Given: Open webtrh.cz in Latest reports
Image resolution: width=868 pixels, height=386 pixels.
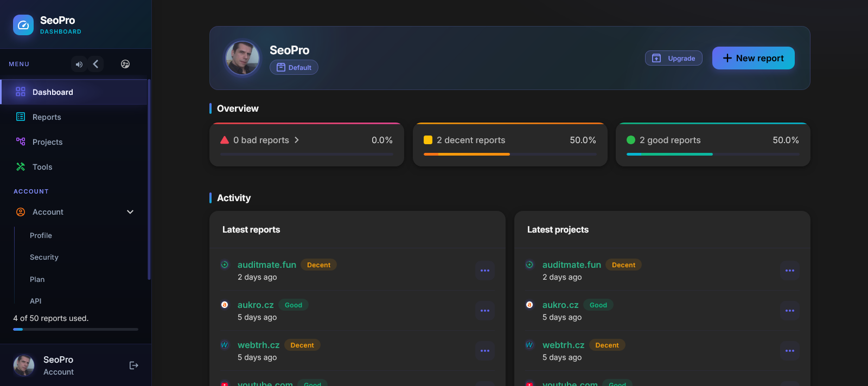Looking at the screenshot, I should [259, 345].
